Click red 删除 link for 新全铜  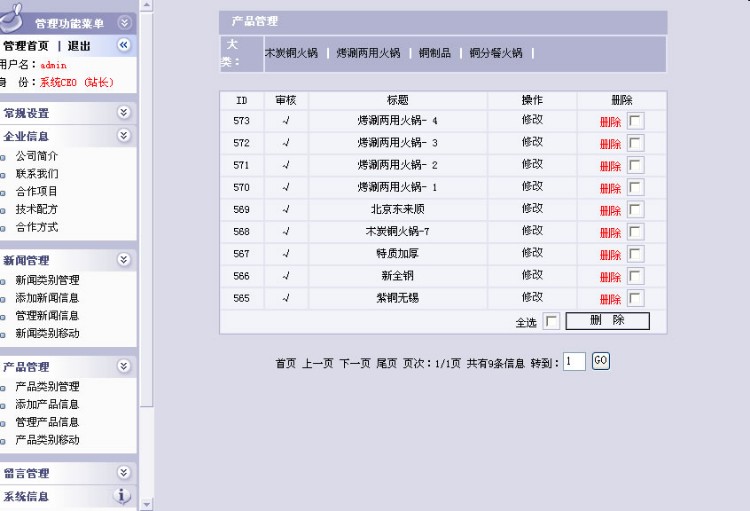(x=610, y=277)
